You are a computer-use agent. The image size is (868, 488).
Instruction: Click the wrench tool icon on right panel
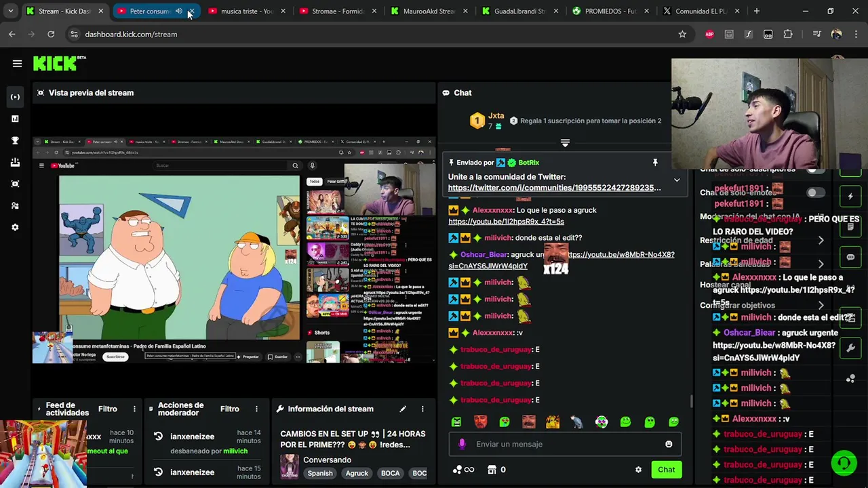pos(850,348)
